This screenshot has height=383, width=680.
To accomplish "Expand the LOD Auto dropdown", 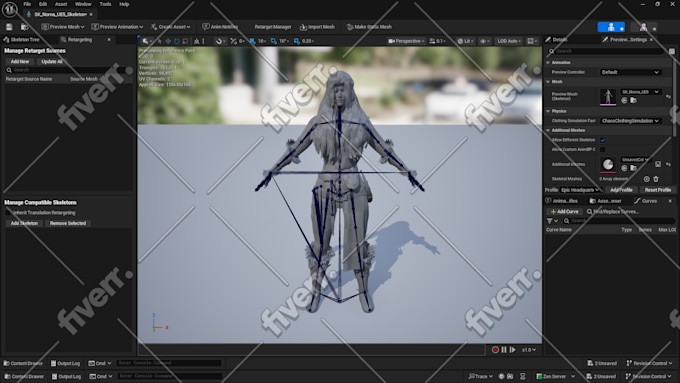I will (x=509, y=41).
